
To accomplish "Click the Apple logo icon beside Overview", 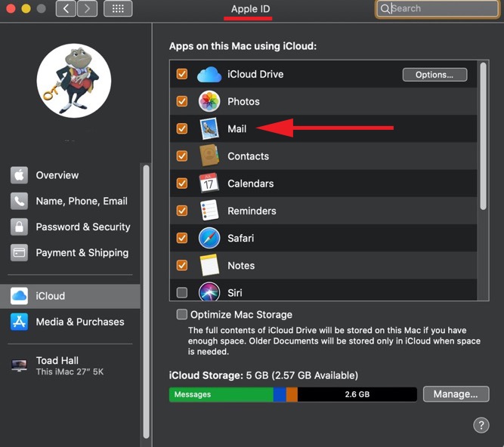I will coord(19,175).
